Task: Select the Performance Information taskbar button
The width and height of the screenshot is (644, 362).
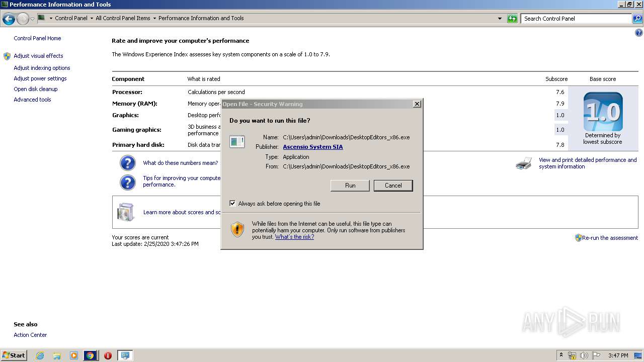Action: (125, 355)
